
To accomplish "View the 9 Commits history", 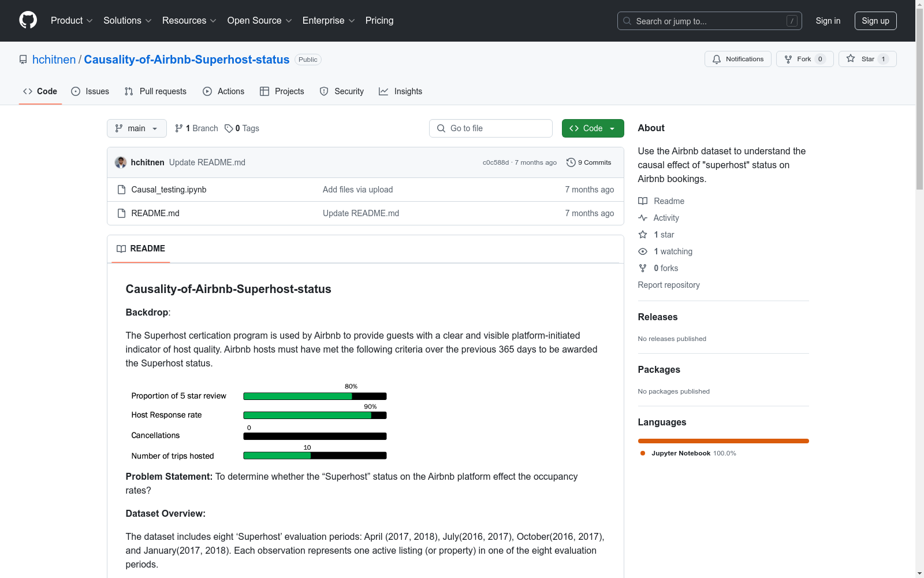I will (x=589, y=162).
